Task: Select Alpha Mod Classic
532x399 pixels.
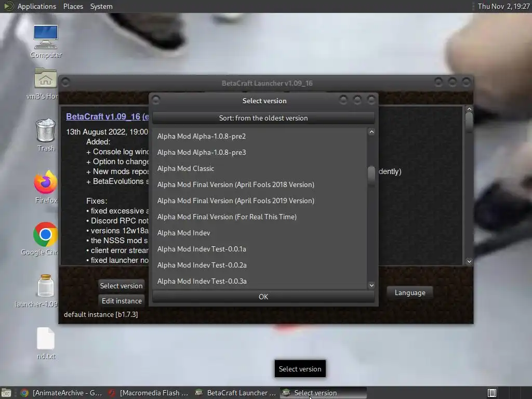Action: [x=260, y=169]
